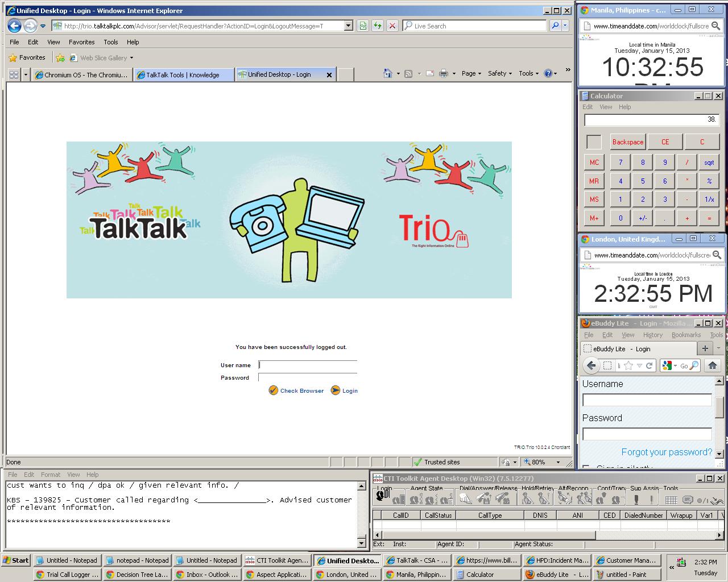The width and height of the screenshot is (728, 582).
Task: Click the Calculator equals button
Action: click(709, 218)
